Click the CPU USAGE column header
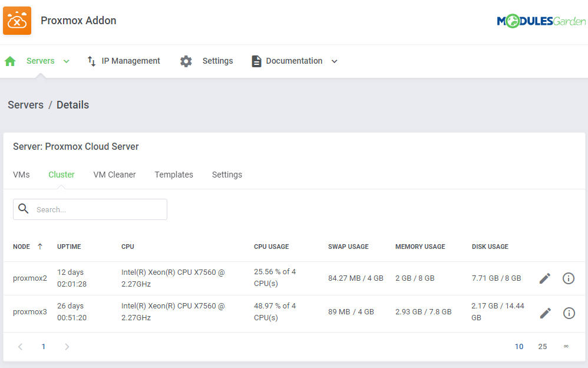Image resolution: width=588 pixels, height=368 pixels. [272, 247]
